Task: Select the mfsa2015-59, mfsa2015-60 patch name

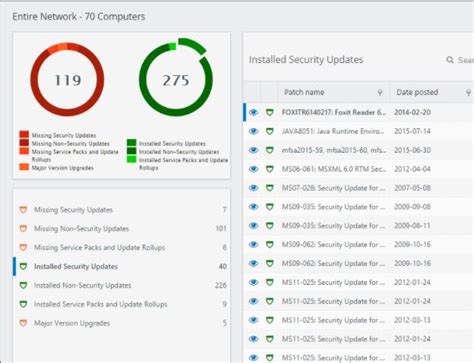Action: (334, 150)
